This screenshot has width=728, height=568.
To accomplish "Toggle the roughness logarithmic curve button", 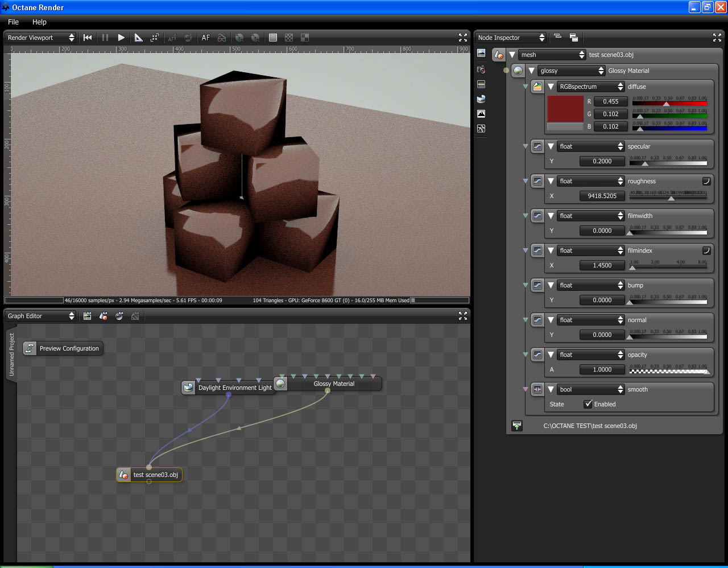I will tap(706, 181).
